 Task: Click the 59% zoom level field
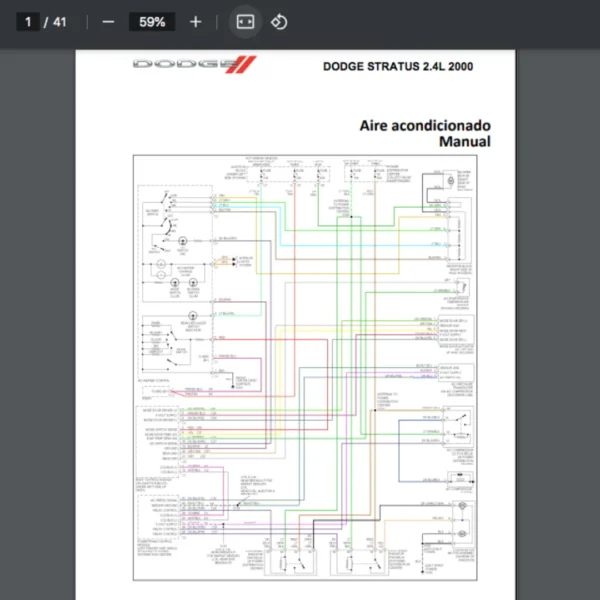152,21
